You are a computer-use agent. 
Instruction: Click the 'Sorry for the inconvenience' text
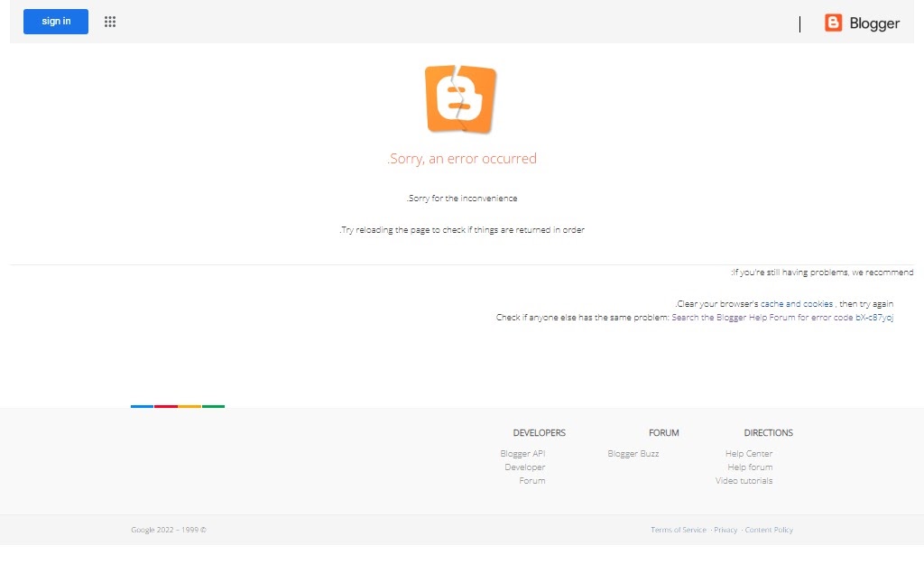point(462,199)
